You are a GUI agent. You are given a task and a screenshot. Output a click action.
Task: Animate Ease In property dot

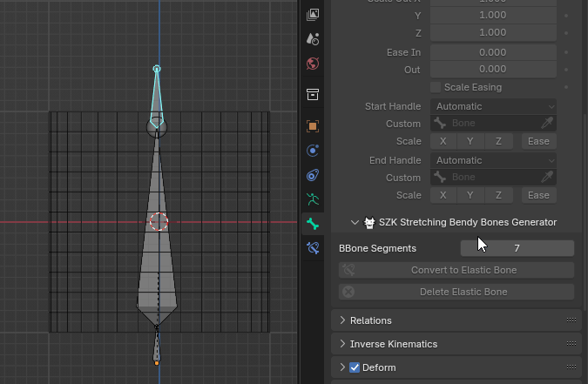pos(566,52)
